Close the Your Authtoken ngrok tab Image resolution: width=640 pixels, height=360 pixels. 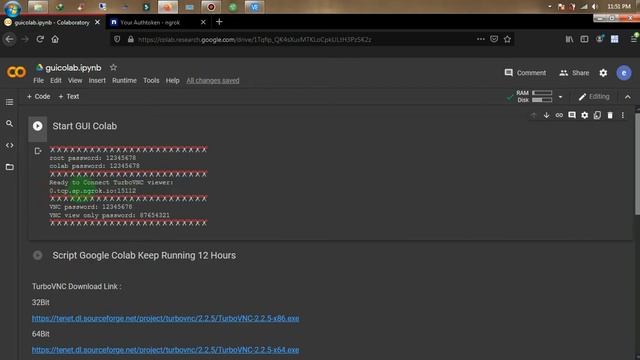(x=203, y=22)
